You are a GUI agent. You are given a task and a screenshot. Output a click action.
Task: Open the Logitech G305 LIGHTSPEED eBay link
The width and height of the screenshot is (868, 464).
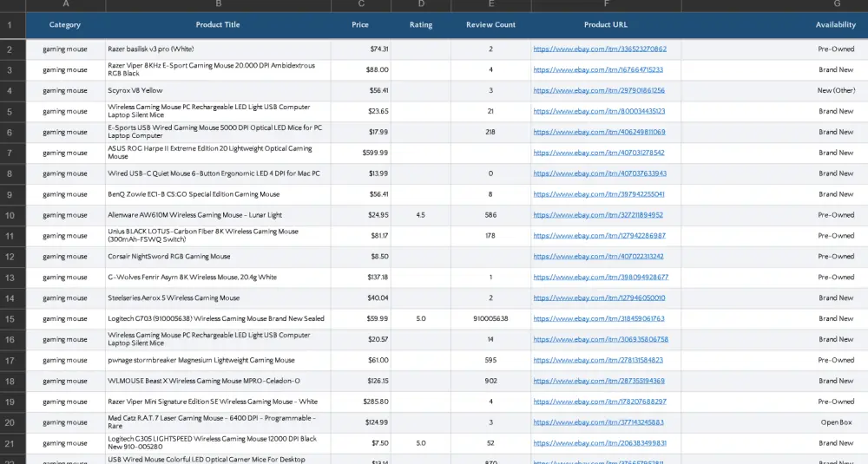[600, 443]
